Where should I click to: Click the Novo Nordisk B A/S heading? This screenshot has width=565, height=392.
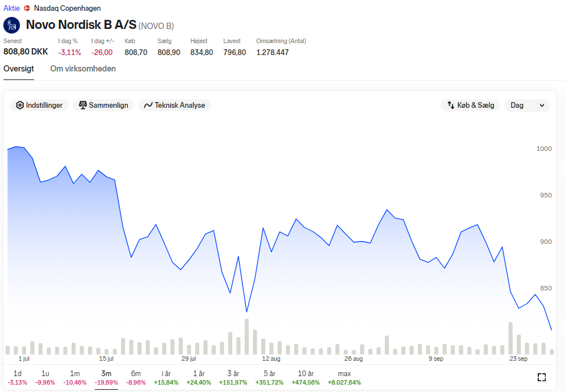81,25
